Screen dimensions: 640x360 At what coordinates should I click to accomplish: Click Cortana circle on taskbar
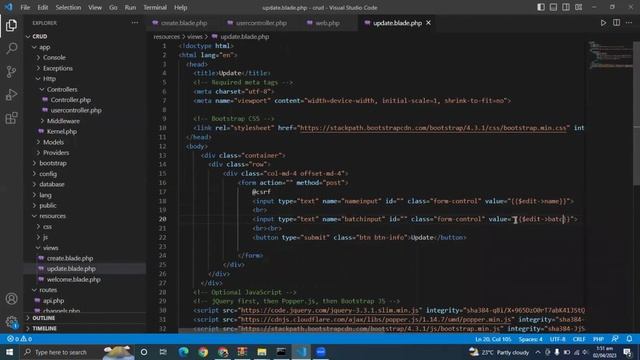tap(144, 352)
